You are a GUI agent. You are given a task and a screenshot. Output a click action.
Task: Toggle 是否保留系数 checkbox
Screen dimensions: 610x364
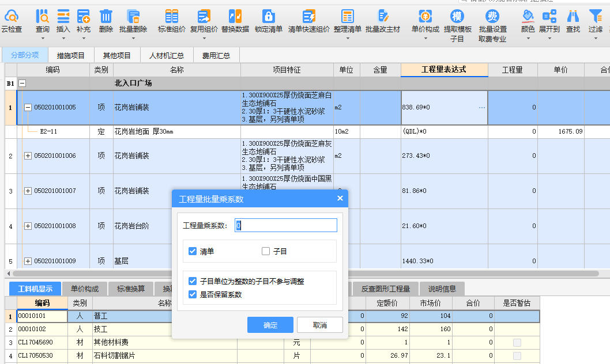click(193, 294)
